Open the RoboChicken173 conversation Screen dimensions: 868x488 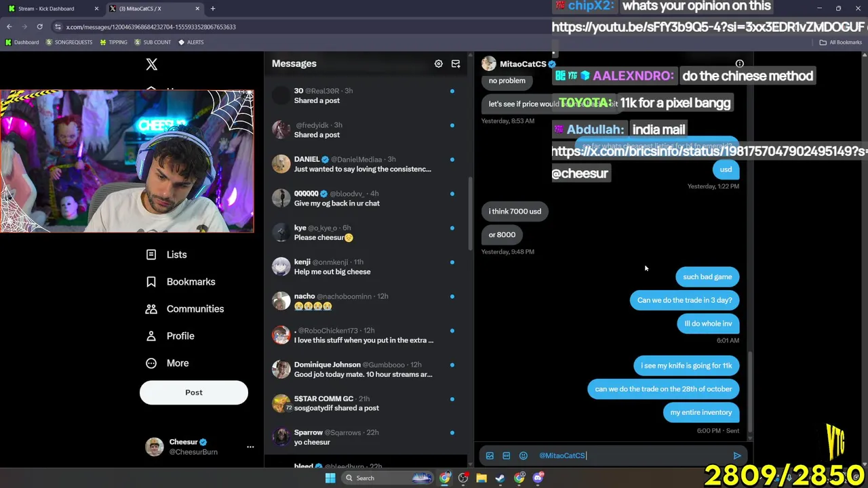click(x=365, y=335)
